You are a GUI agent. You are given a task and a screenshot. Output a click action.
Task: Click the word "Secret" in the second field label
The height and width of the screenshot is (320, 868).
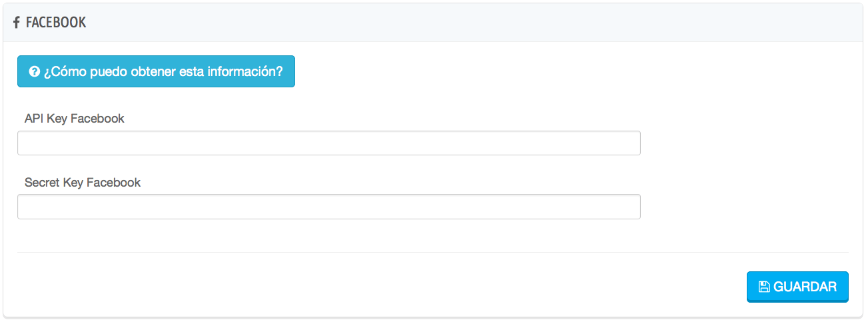42,182
